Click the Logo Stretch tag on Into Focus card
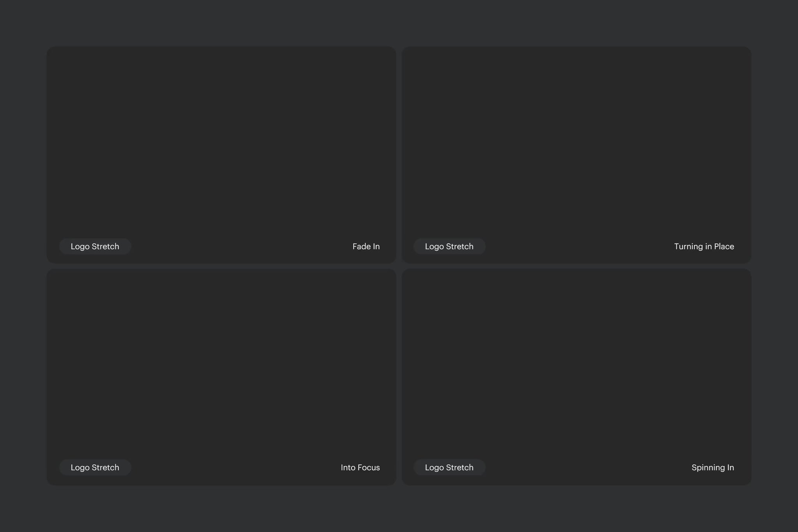 point(95,467)
